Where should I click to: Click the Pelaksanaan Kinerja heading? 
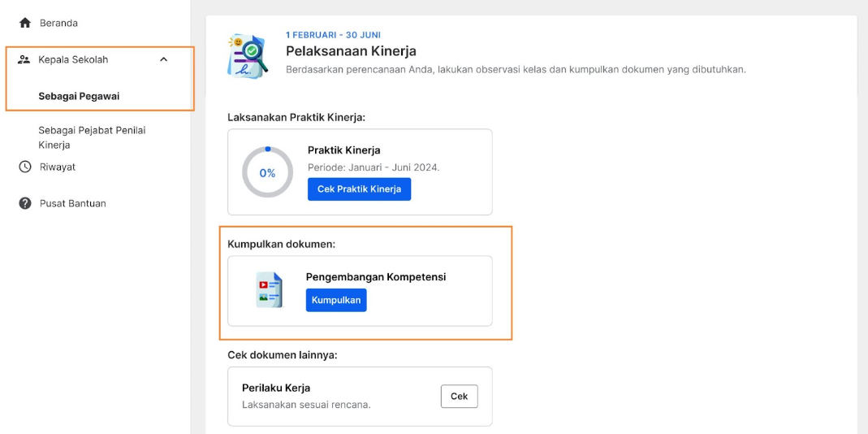(351, 51)
